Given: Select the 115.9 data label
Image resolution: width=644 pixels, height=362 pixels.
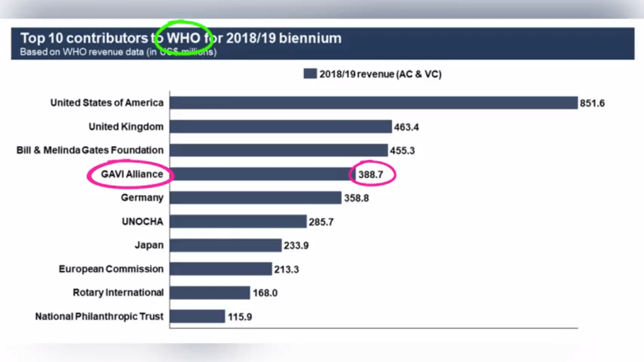Looking at the screenshot, I should click(x=240, y=317).
